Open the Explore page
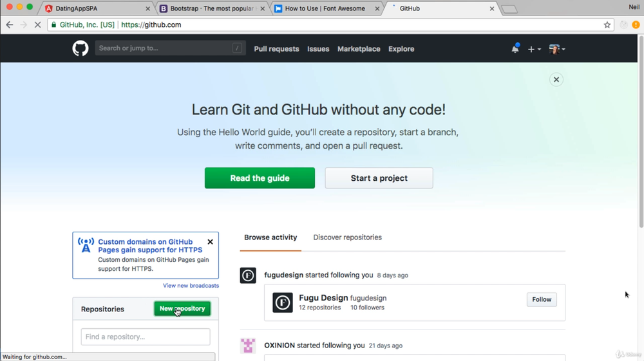 [401, 49]
